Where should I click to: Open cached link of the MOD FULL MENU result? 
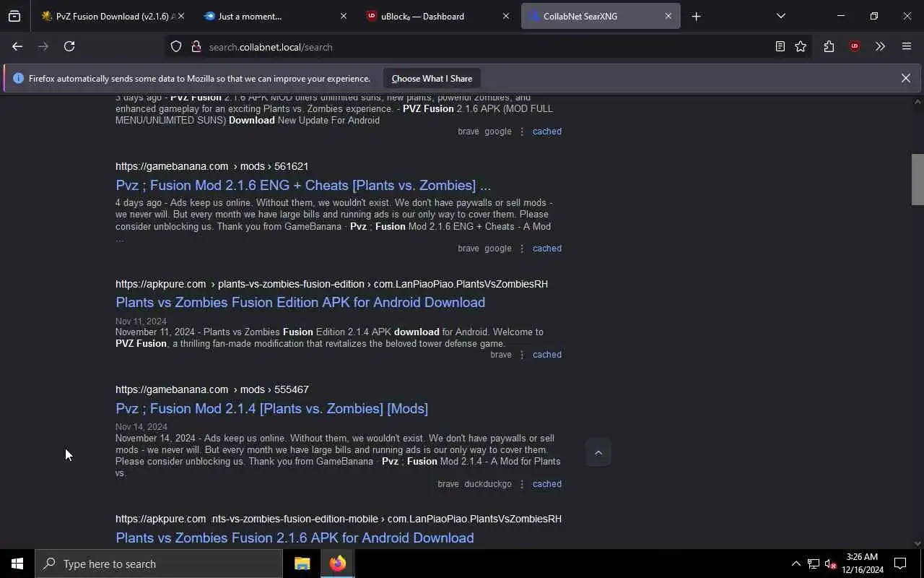pos(546,131)
